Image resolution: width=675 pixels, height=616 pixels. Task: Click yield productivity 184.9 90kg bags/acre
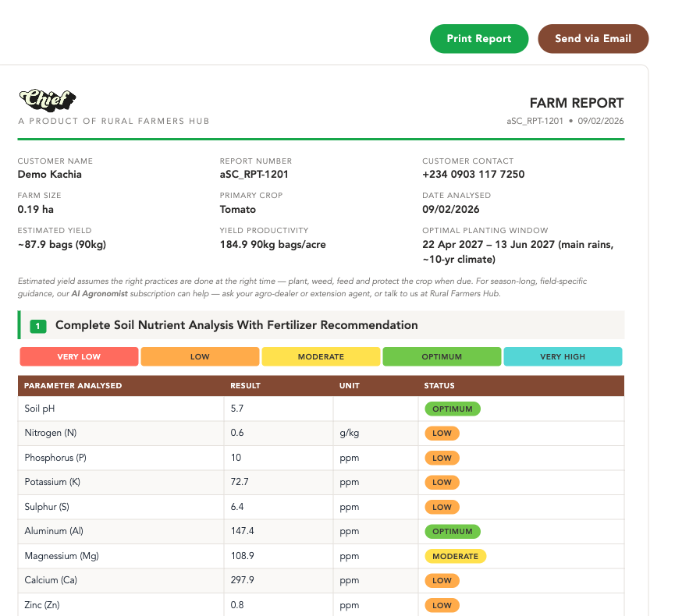(272, 245)
